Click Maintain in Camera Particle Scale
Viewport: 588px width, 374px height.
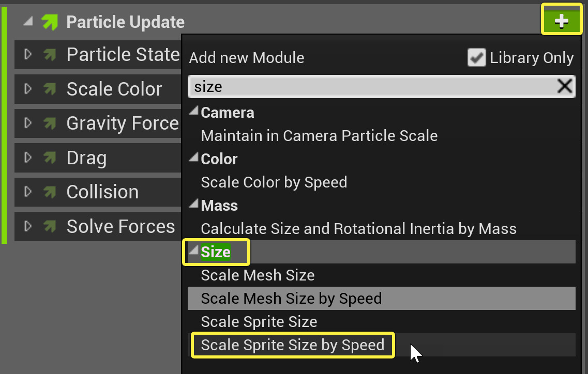(x=319, y=135)
